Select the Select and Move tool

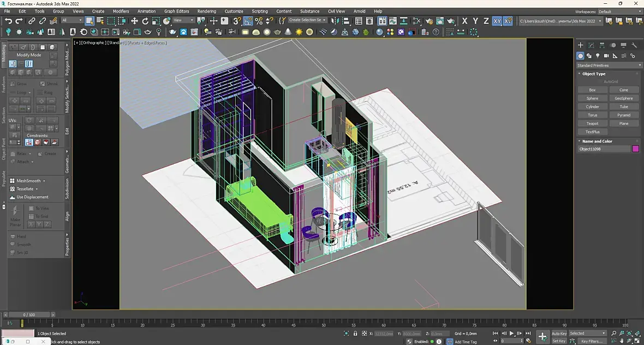(x=134, y=21)
